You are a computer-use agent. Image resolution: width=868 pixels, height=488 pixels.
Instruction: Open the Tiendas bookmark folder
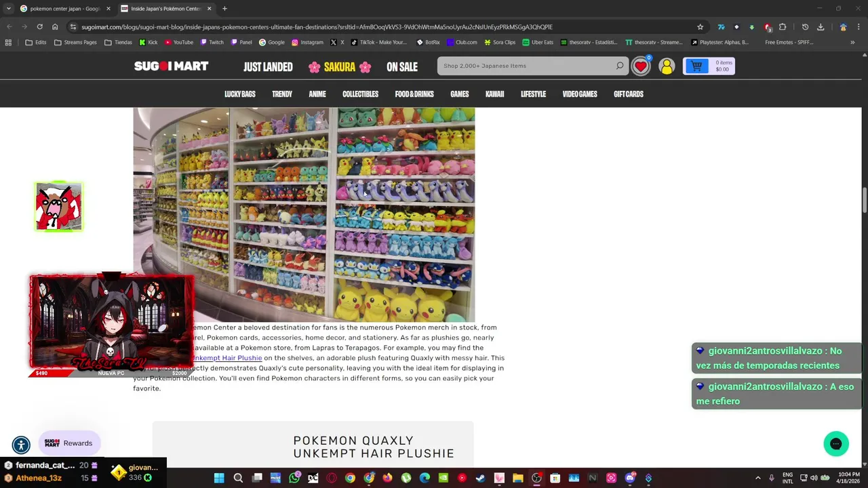(x=118, y=42)
